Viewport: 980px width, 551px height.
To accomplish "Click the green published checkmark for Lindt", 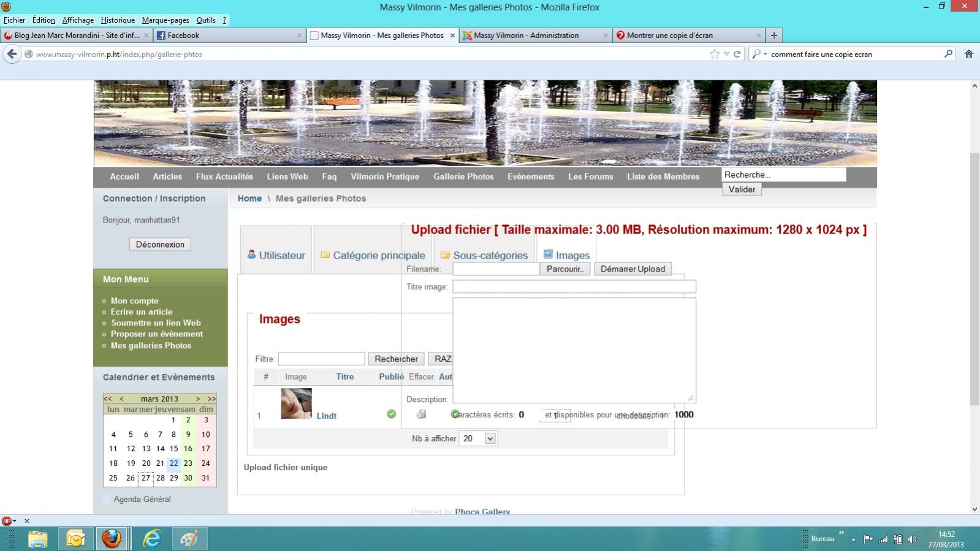I will pyautogui.click(x=391, y=414).
